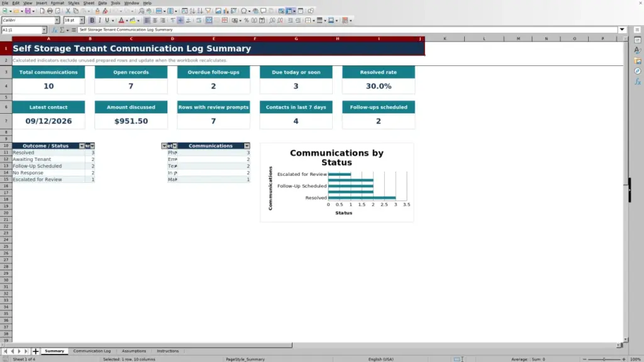
Task: Open the sidebar Functions fx icon
Action: click(638, 82)
